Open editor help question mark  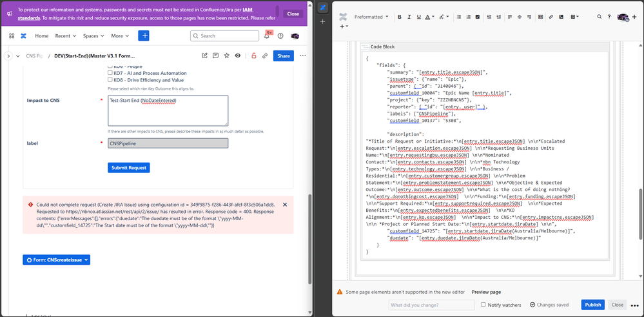pyautogui.click(x=609, y=17)
